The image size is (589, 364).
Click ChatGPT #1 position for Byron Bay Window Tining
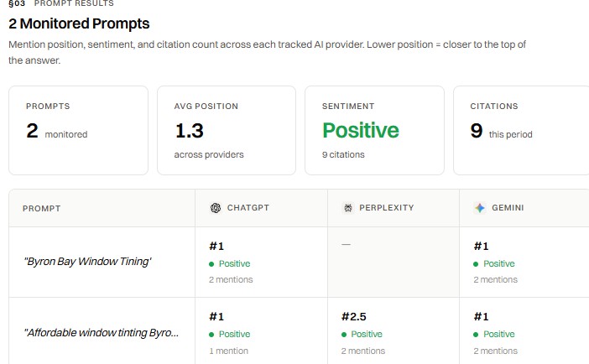(216, 246)
